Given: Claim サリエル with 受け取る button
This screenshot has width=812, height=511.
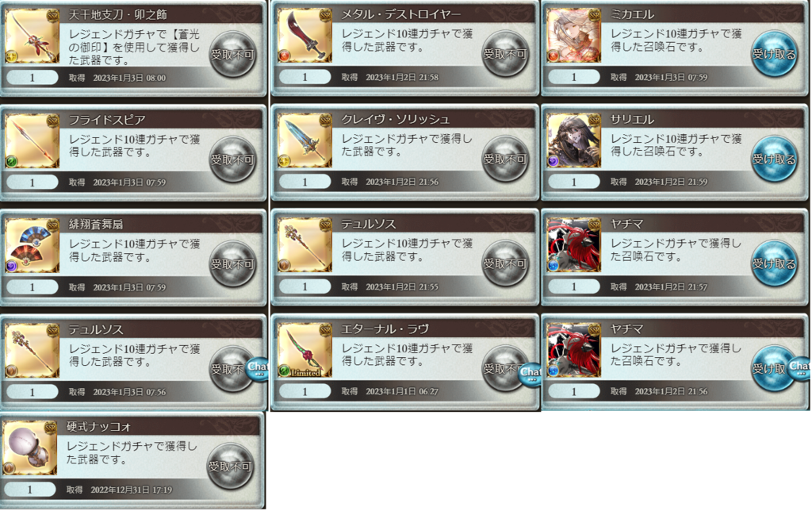Looking at the screenshot, I should coord(774,159).
